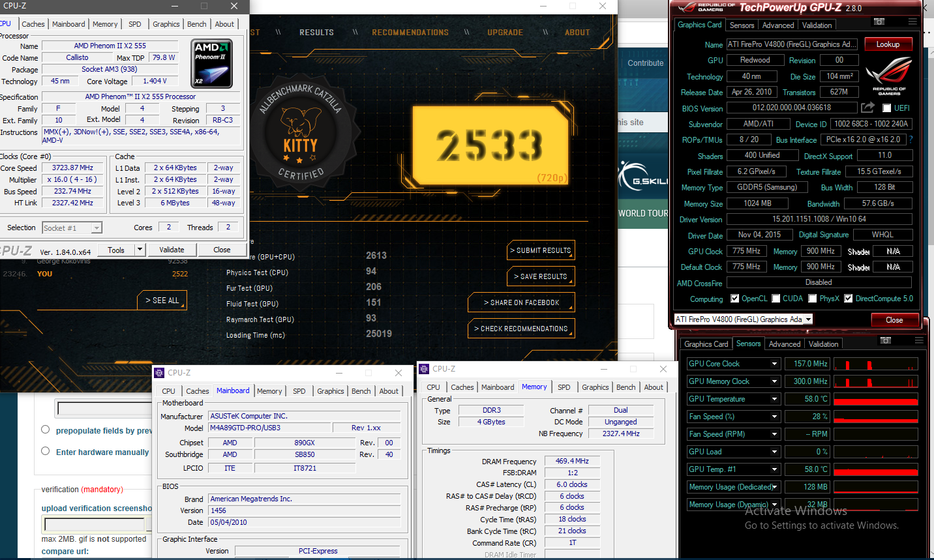The width and height of the screenshot is (934, 560).
Task: Expand the GPU Core Clock sensor dropdown
Action: click(x=775, y=364)
